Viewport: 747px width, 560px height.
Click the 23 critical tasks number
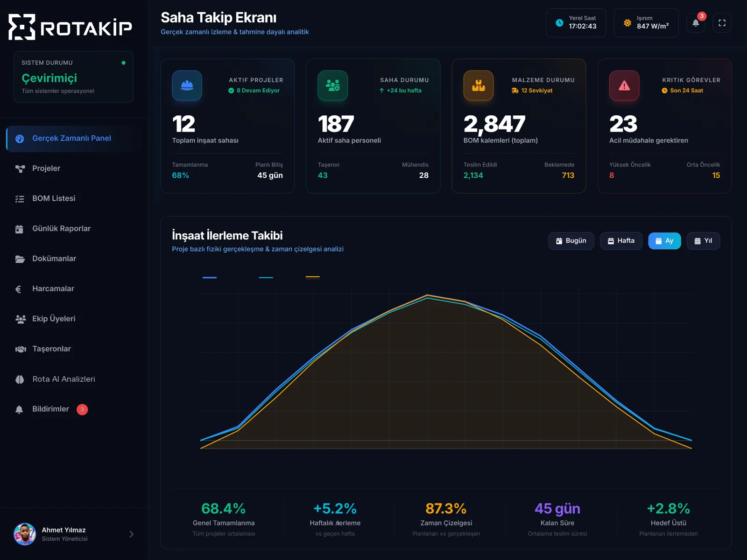(623, 124)
